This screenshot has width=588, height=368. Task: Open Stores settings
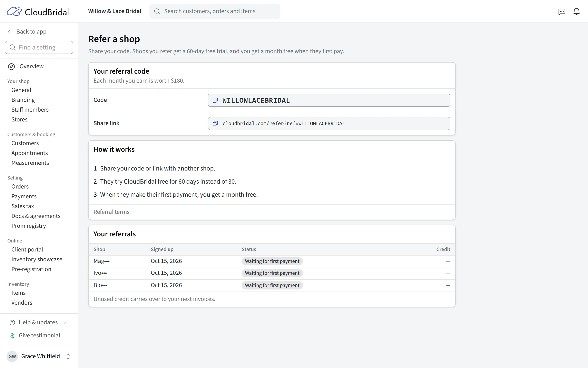19,120
